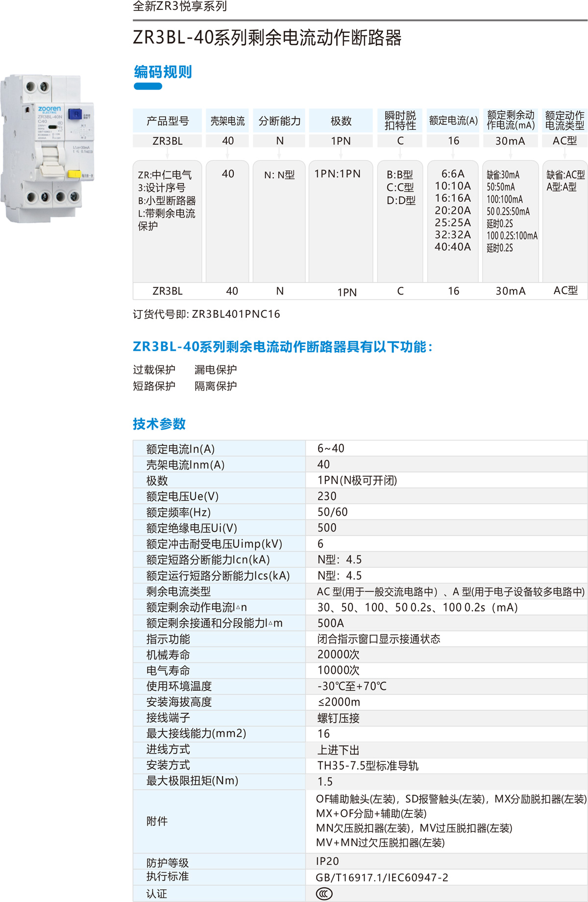
Task: Click the '缺省:30mA' residual current entry
Action: (503, 175)
